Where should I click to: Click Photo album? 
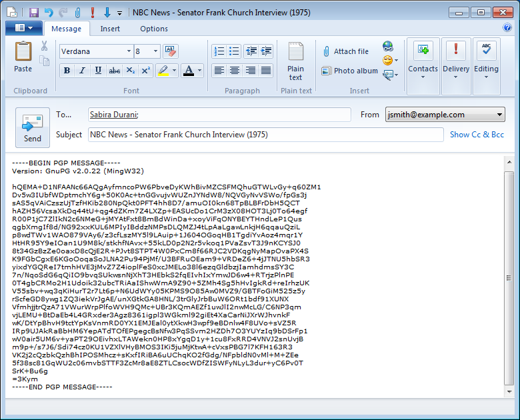point(350,71)
